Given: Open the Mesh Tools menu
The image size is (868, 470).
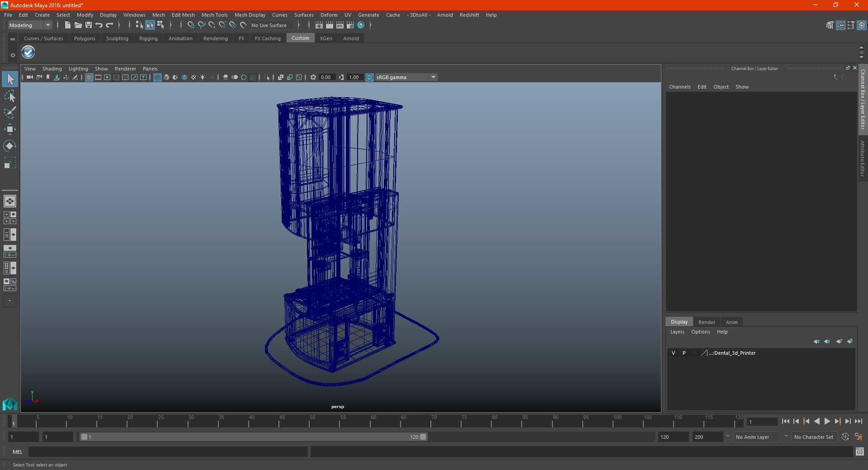Looking at the screenshot, I should [215, 15].
